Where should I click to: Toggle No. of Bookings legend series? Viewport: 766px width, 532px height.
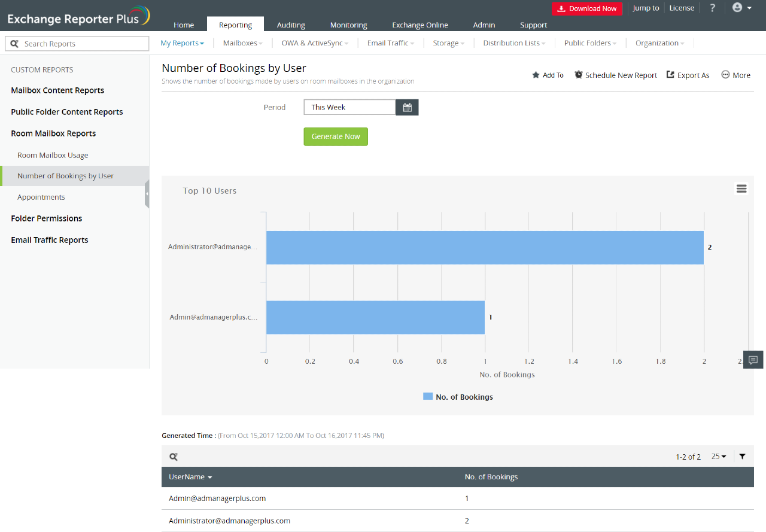pyautogui.click(x=458, y=397)
